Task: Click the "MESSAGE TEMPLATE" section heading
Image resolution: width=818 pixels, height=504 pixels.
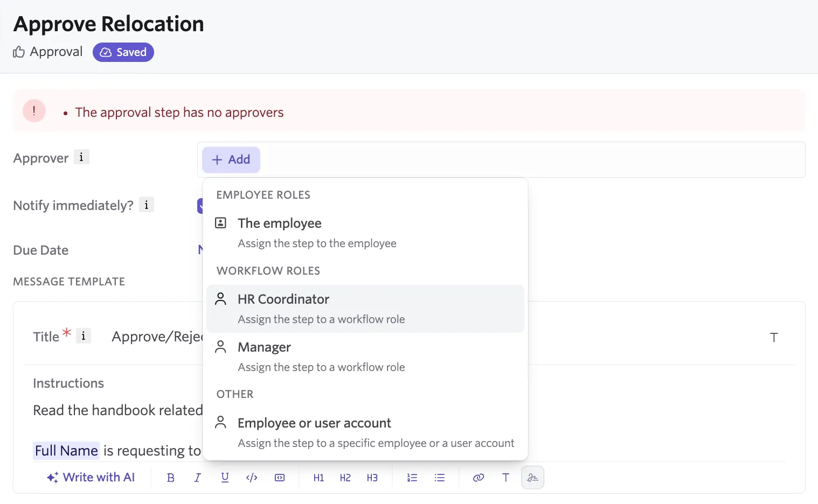Action: (69, 282)
